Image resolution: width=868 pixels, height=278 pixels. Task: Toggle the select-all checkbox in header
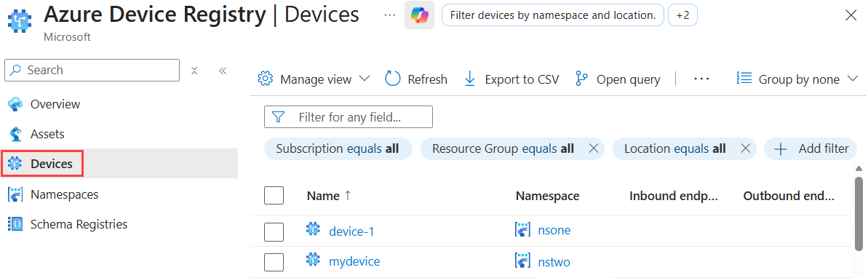[x=274, y=196]
